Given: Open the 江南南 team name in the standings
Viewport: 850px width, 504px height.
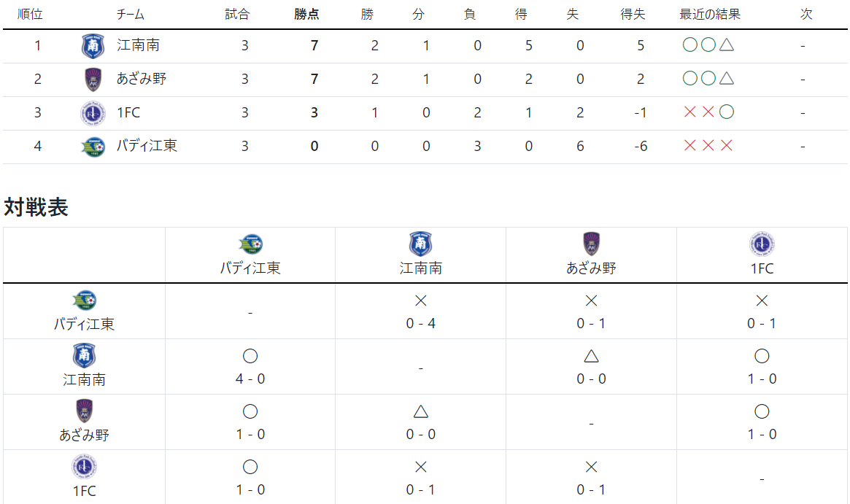Looking at the screenshot, I should tap(138, 45).
